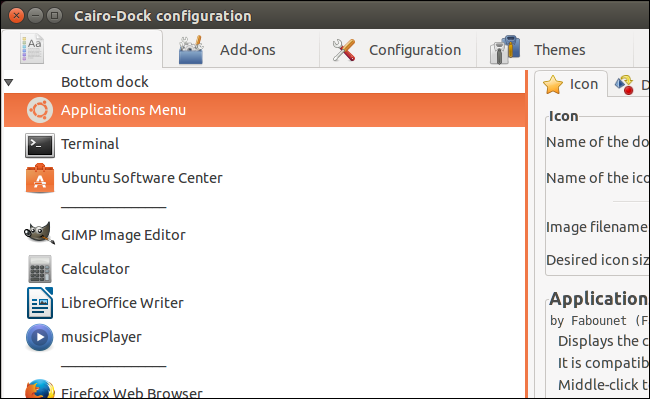This screenshot has height=399, width=650.
Task: Close the Cairo-Dock configuration window
Action: click(x=16, y=16)
